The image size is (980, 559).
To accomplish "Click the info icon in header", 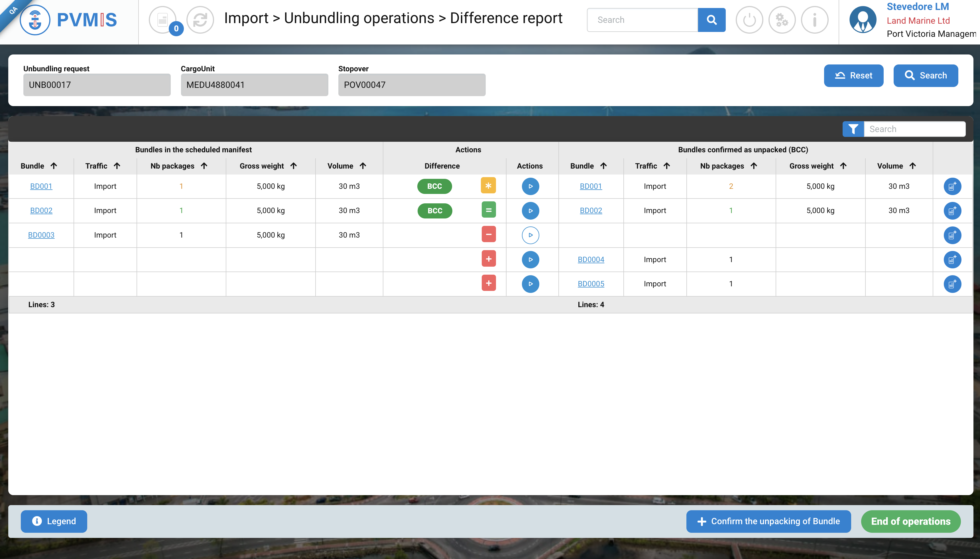I will 814,20.
